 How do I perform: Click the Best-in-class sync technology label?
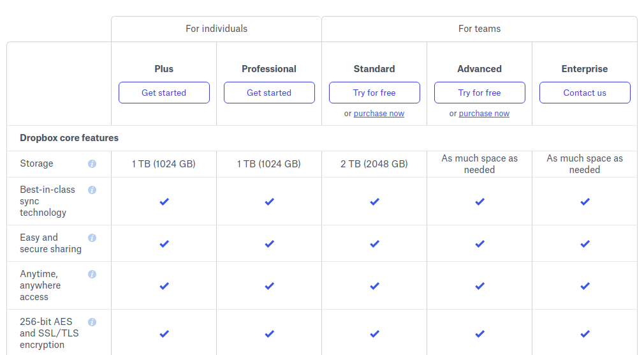click(x=47, y=201)
